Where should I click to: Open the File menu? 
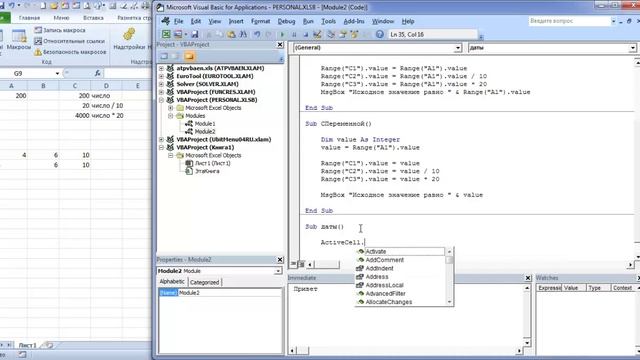click(178, 21)
